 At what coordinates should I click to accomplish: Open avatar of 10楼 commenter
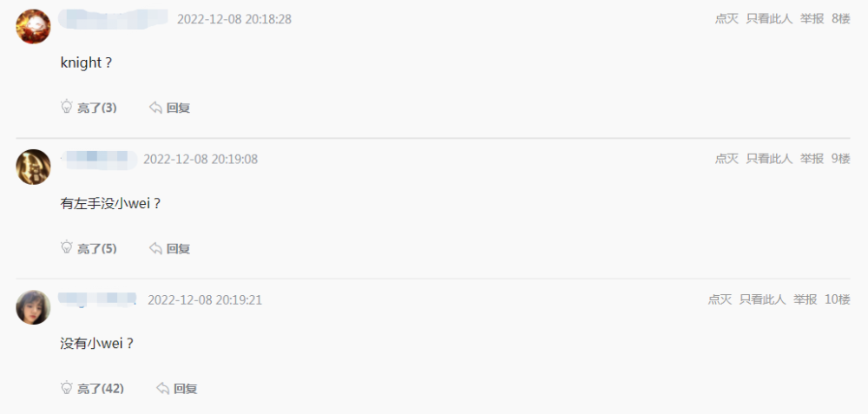coord(33,307)
